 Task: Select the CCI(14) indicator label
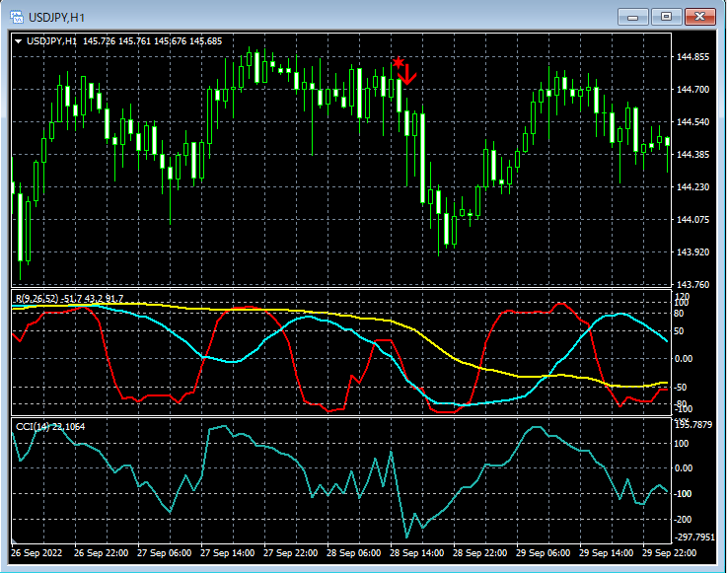click(x=33, y=426)
